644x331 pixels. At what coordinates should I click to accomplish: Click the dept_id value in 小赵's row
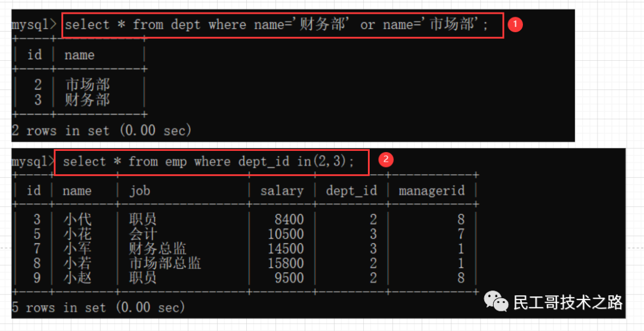pos(373,278)
